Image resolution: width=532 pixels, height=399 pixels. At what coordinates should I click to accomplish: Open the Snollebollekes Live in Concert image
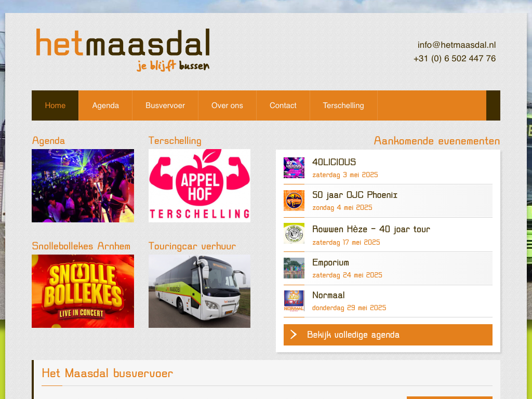[x=83, y=291]
